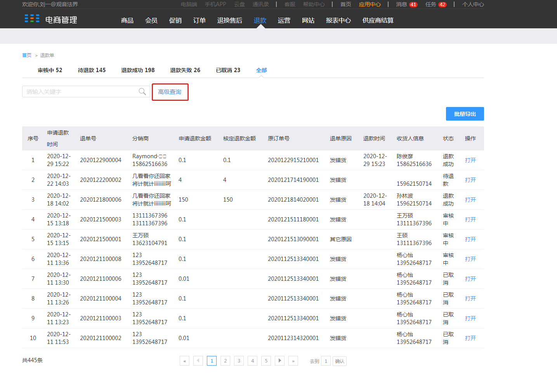Open the 网站 menu
The image size is (557, 392).
[x=308, y=20]
